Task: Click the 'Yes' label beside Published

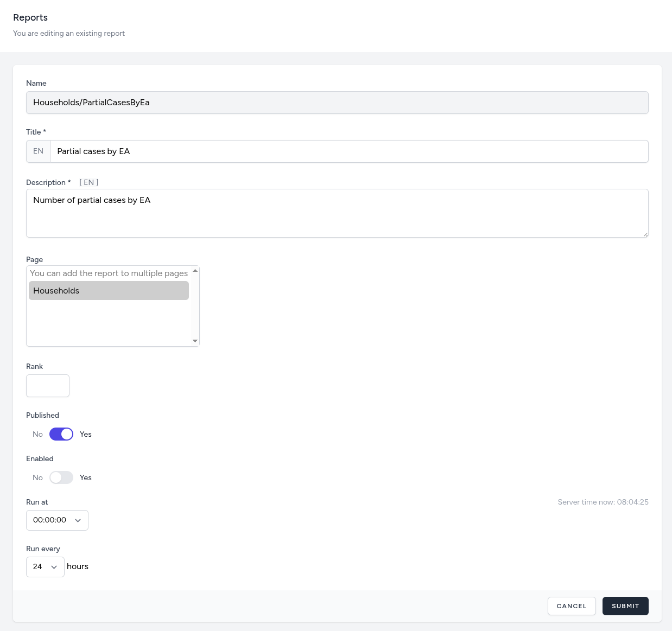Action: pyautogui.click(x=86, y=434)
